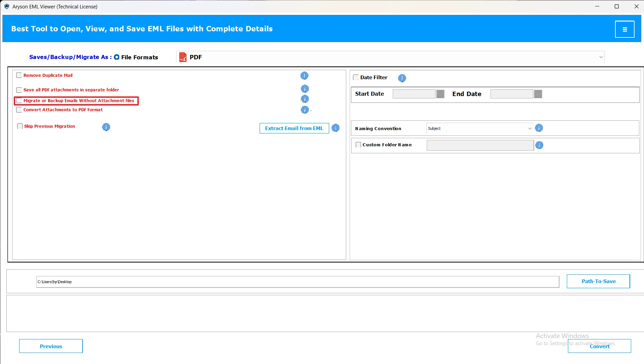Toggle the Date Filter checkbox
Screen dimensions: 644x364
coord(356,78)
